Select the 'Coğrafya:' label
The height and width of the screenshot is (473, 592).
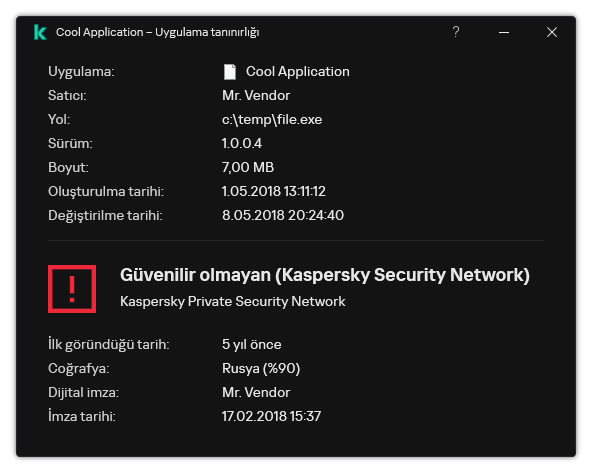tap(79, 368)
